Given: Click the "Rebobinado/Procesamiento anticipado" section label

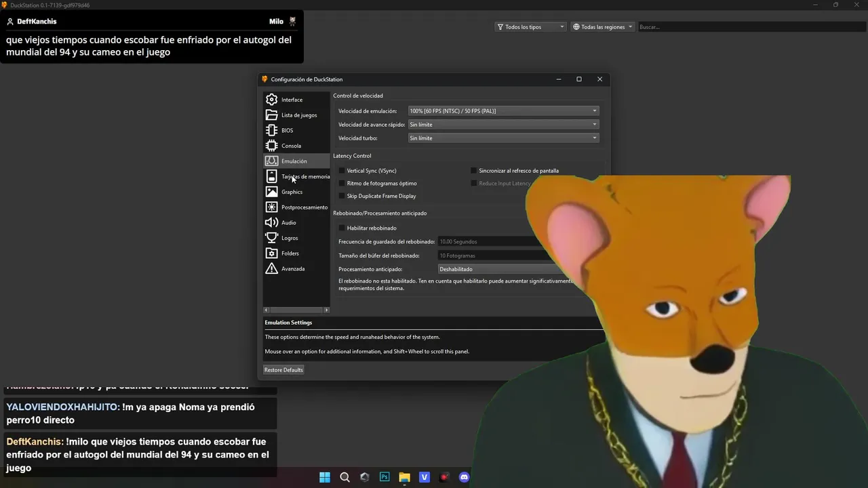Looking at the screenshot, I should [x=380, y=213].
